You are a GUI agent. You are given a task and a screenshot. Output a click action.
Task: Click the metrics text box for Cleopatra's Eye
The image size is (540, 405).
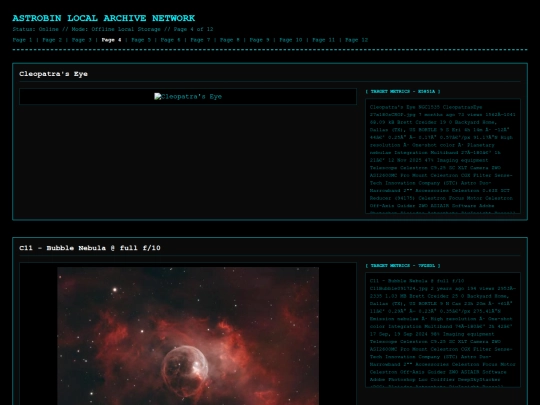point(443,156)
